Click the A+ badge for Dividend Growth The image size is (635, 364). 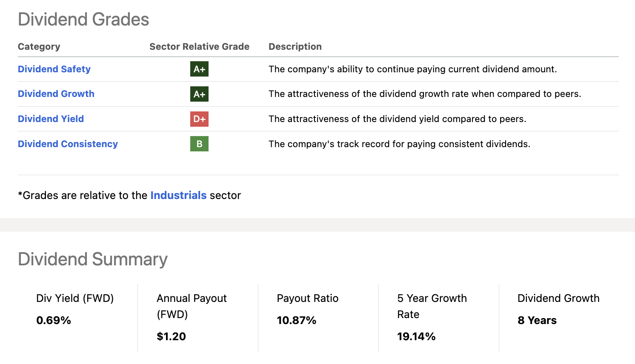199,94
